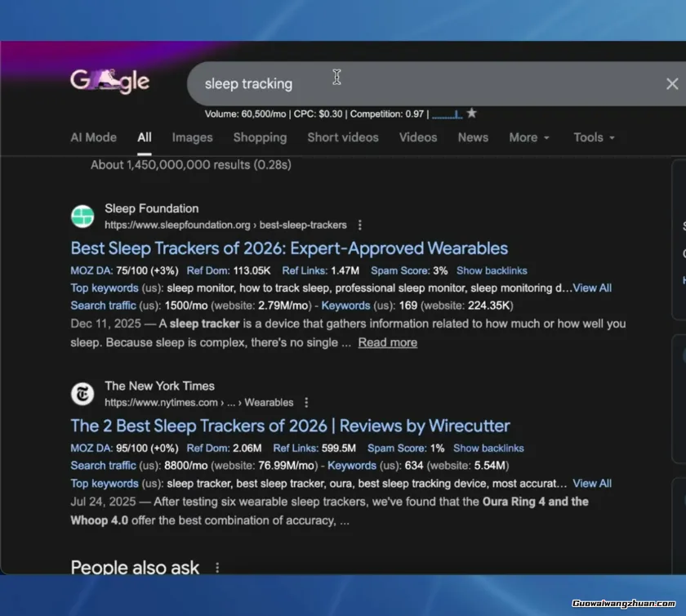
Task: Click The New York Times favicon
Action: click(82, 394)
